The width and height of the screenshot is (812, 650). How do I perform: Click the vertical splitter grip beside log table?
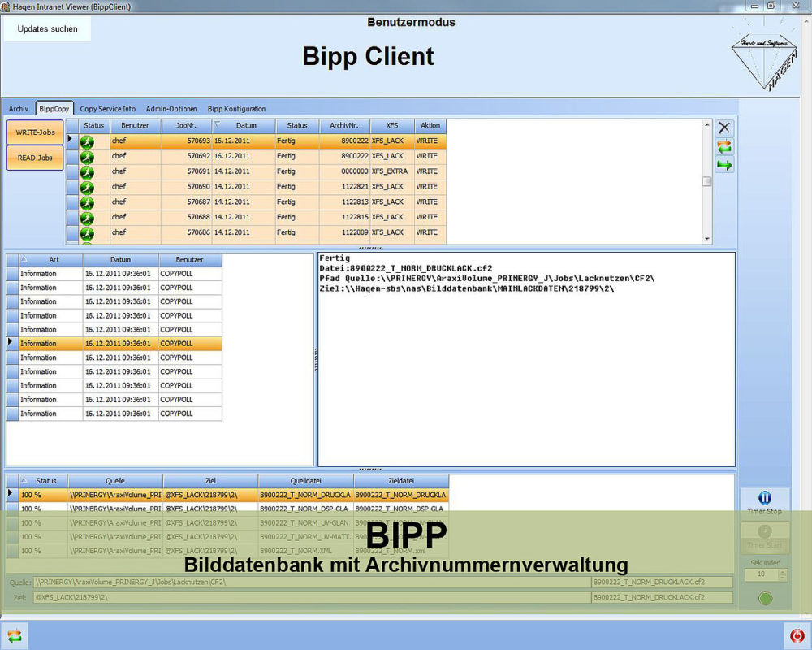[316, 359]
